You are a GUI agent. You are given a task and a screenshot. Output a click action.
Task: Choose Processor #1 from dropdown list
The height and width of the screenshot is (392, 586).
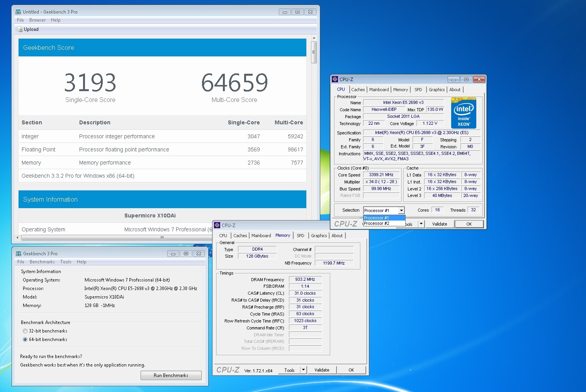pos(384,218)
